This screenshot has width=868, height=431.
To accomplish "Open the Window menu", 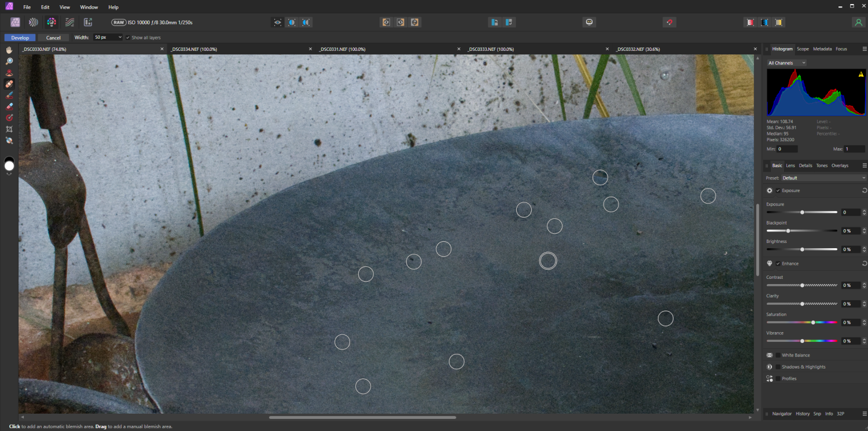I will (89, 7).
